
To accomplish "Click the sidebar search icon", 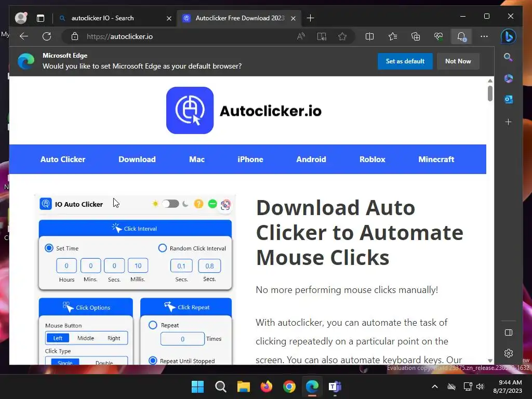I will [x=508, y=57].
